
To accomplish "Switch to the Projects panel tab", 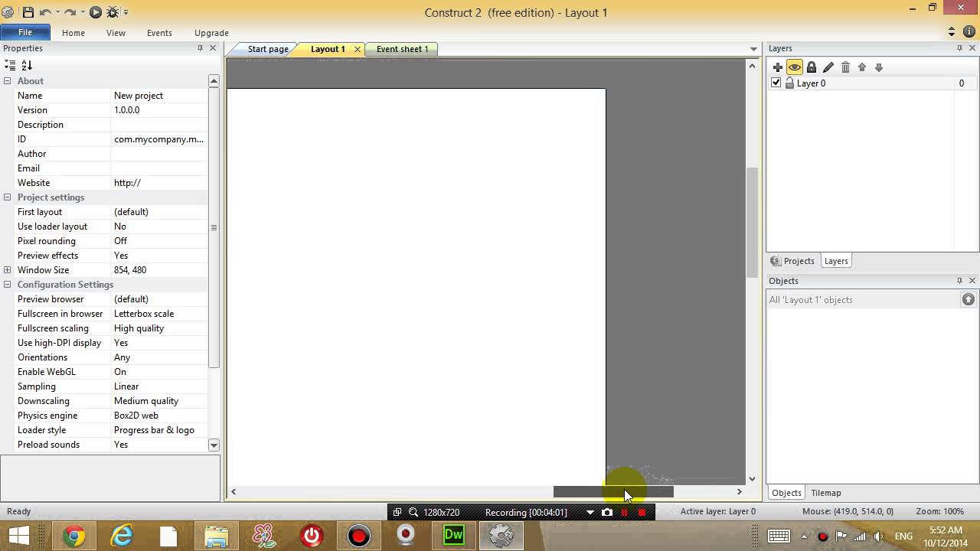I will pyautogui.click(x=792, y=261).
